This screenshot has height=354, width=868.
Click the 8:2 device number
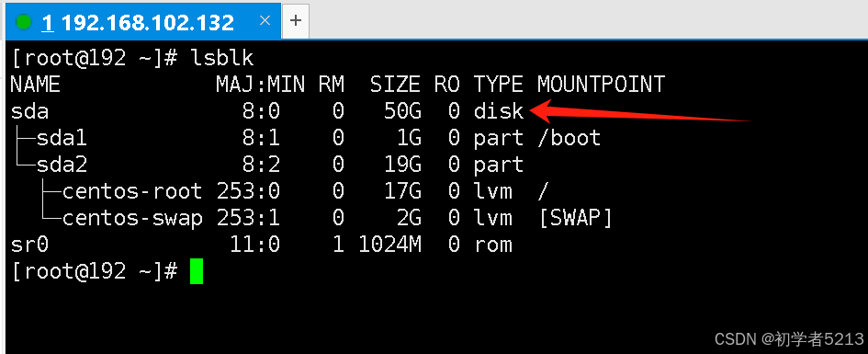[x=261, y=165]
